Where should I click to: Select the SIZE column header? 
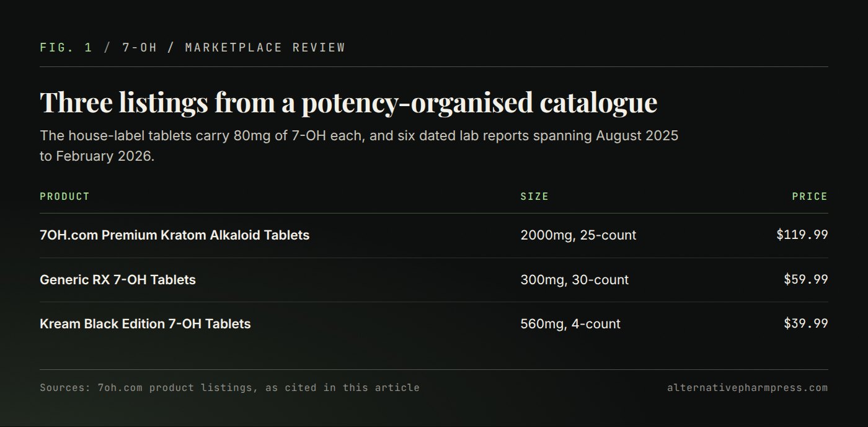(x=534, y=196)
